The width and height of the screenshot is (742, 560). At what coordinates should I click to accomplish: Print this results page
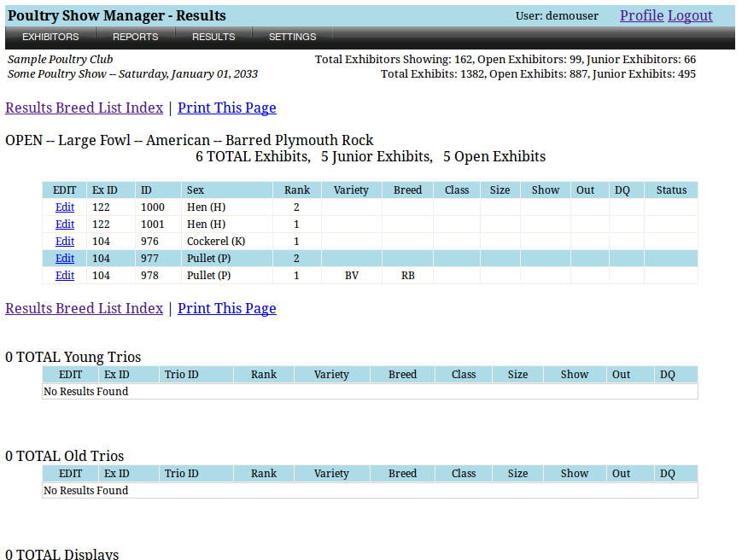pos(226,108)
